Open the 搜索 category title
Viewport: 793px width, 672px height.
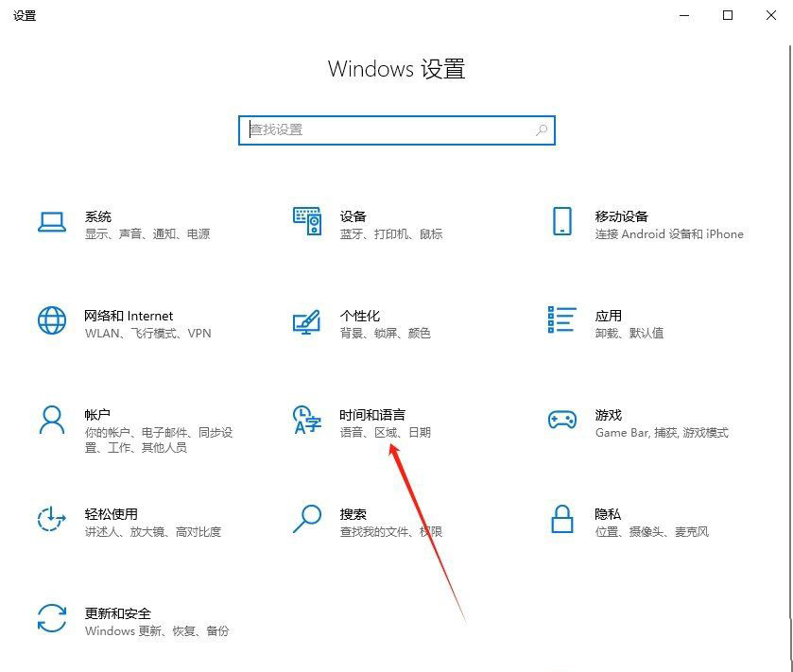[353, 514]
